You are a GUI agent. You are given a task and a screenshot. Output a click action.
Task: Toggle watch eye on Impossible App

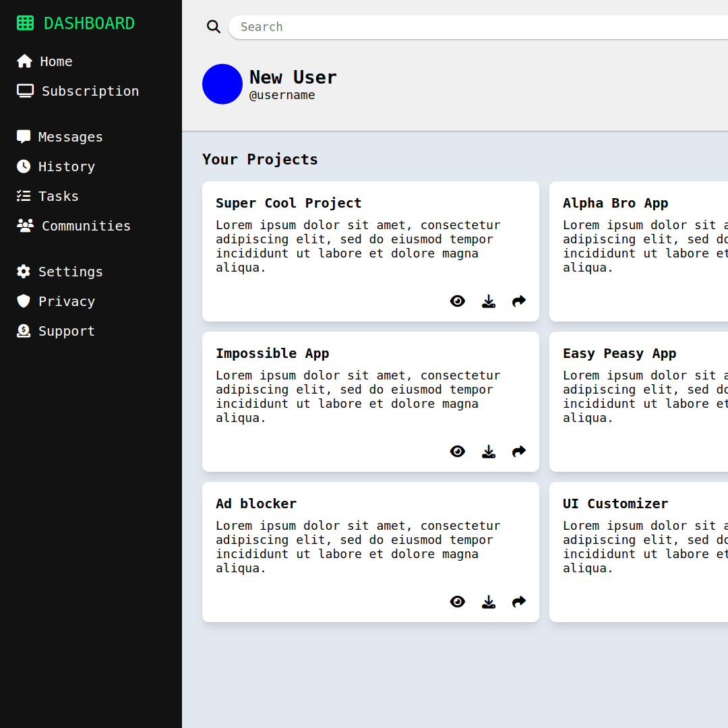coord(457,451)
